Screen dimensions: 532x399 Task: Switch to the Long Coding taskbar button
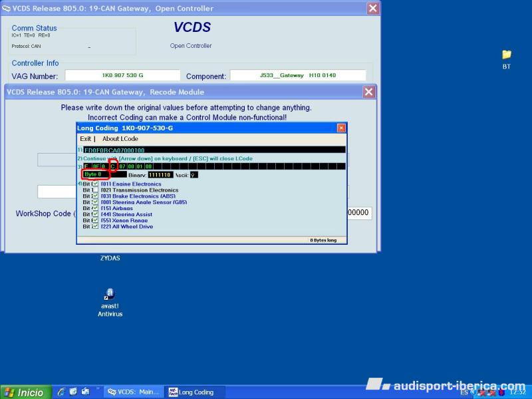click(194, 392)
